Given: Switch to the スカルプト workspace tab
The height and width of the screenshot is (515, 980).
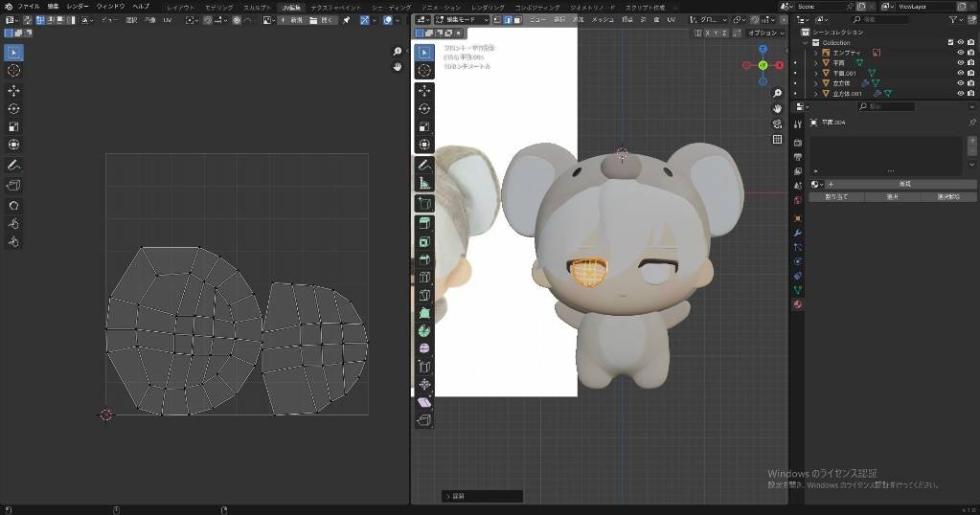Looking at the screenshot, I should point(257,7).
